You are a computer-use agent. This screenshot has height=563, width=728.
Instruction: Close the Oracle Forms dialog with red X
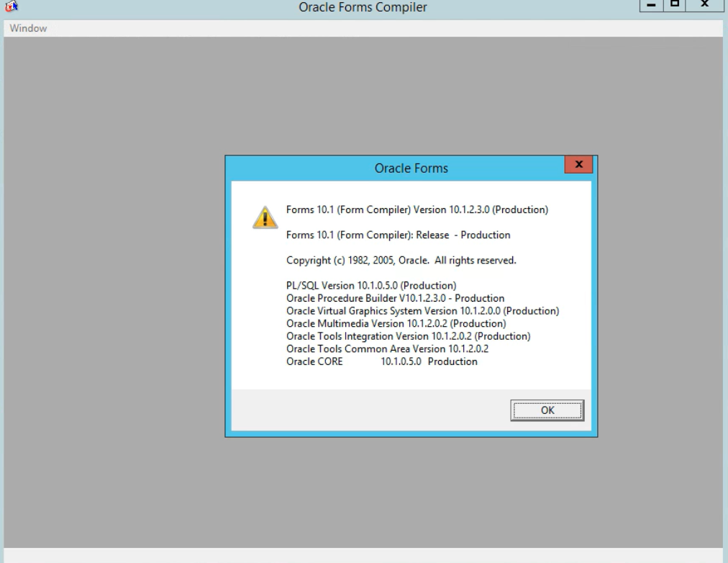point(578,165)
